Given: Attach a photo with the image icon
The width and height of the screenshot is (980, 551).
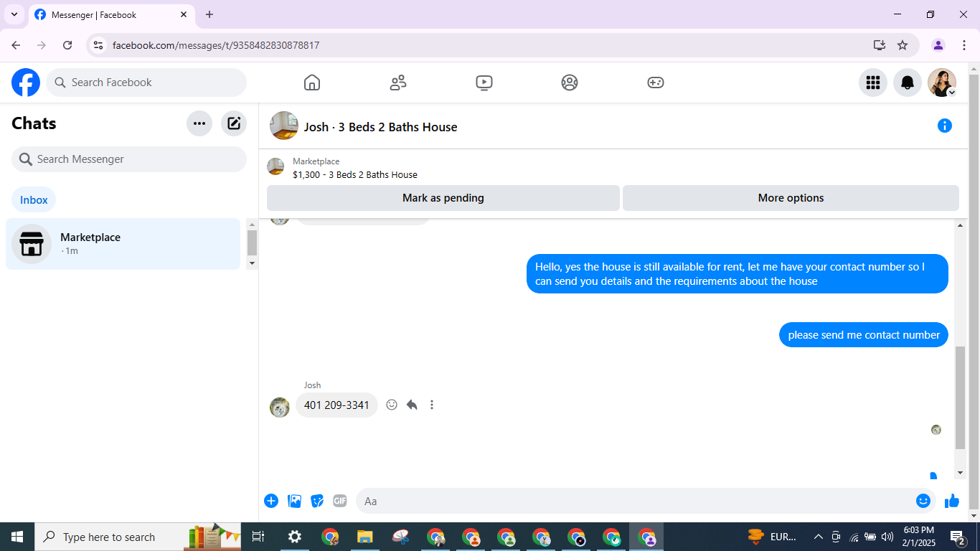Looking at the screenshot, I should point(294,501).
